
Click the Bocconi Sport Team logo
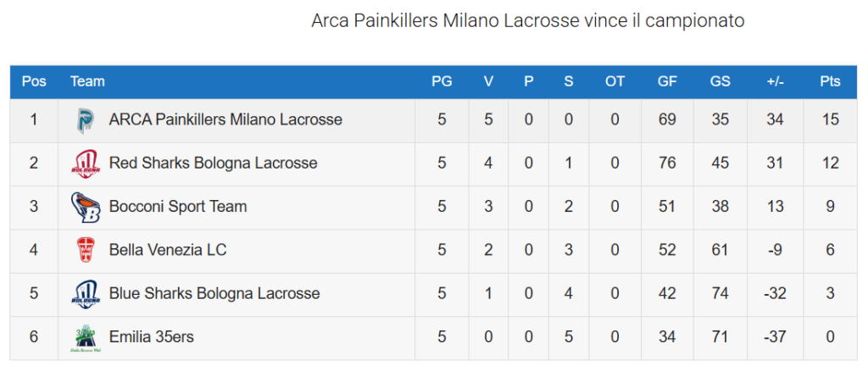[86, 208]
